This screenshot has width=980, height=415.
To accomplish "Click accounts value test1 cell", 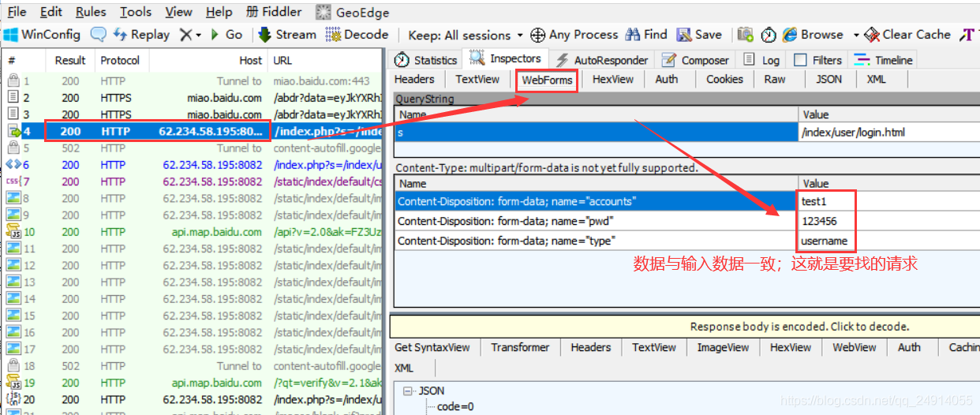I will click(889, 201).
